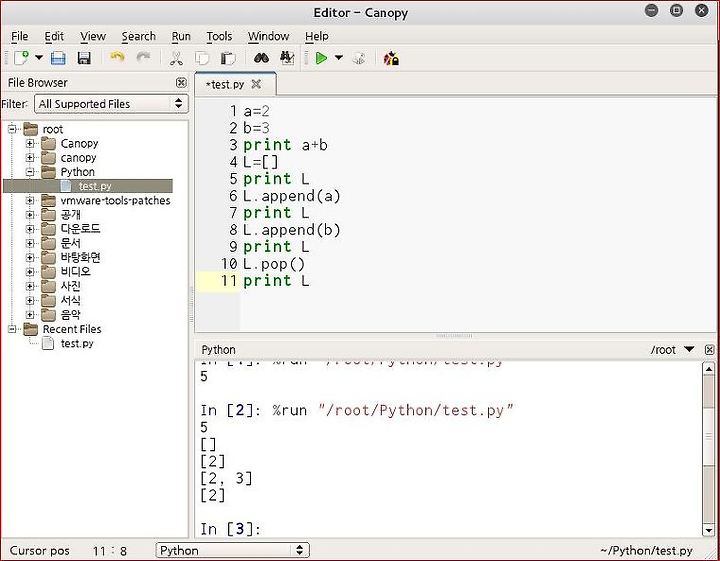Maximize the Canopy editor window
Viewport: 720px width, 561px height.
(676, 11)
